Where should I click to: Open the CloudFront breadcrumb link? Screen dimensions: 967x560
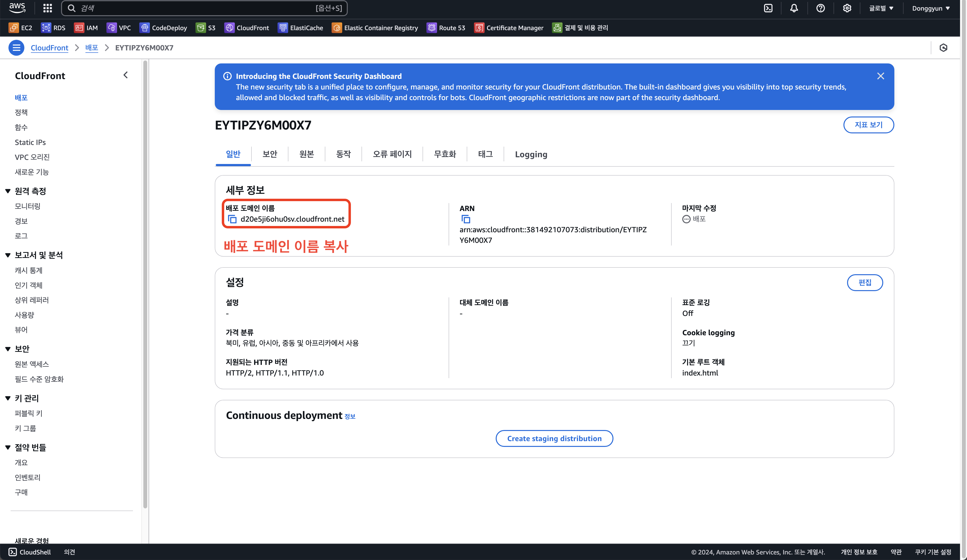(49, 48)
